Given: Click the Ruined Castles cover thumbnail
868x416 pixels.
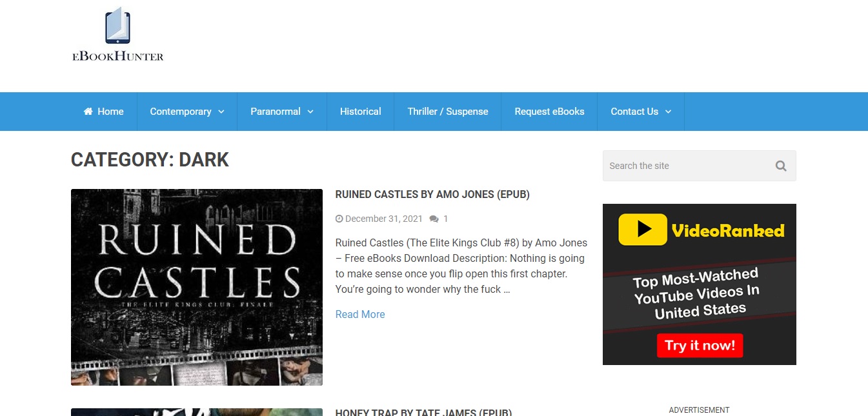Looking at the screenshot, I should [196, 287].
